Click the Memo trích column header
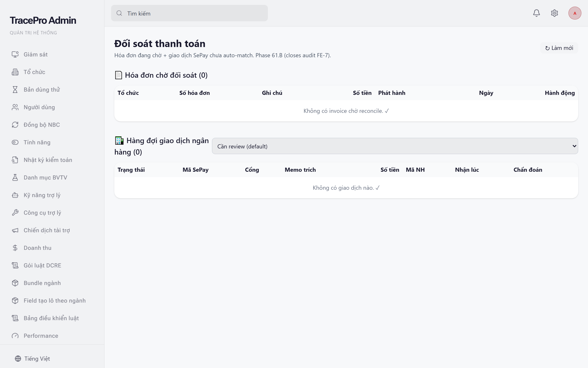The width and height of the screenshot is (588, 368). [x=300, y=170]
